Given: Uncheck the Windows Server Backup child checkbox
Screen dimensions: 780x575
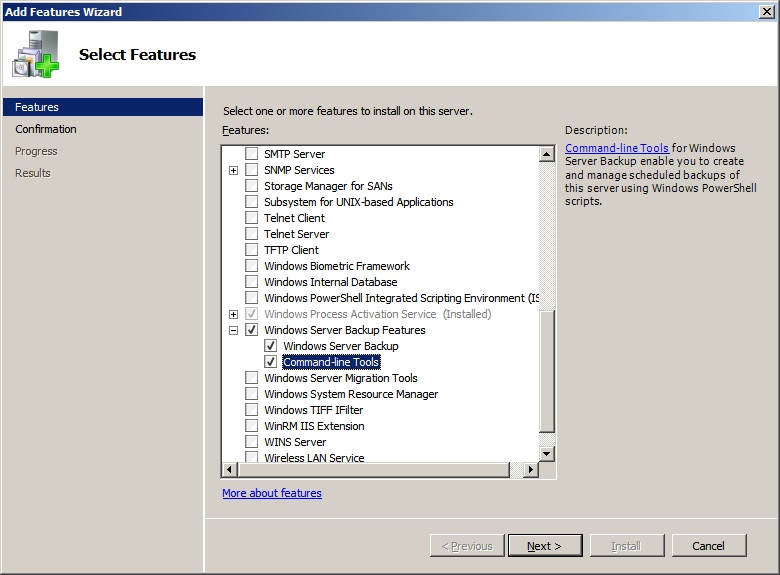Looking at the screenshot, I should (x=271, y=346).
